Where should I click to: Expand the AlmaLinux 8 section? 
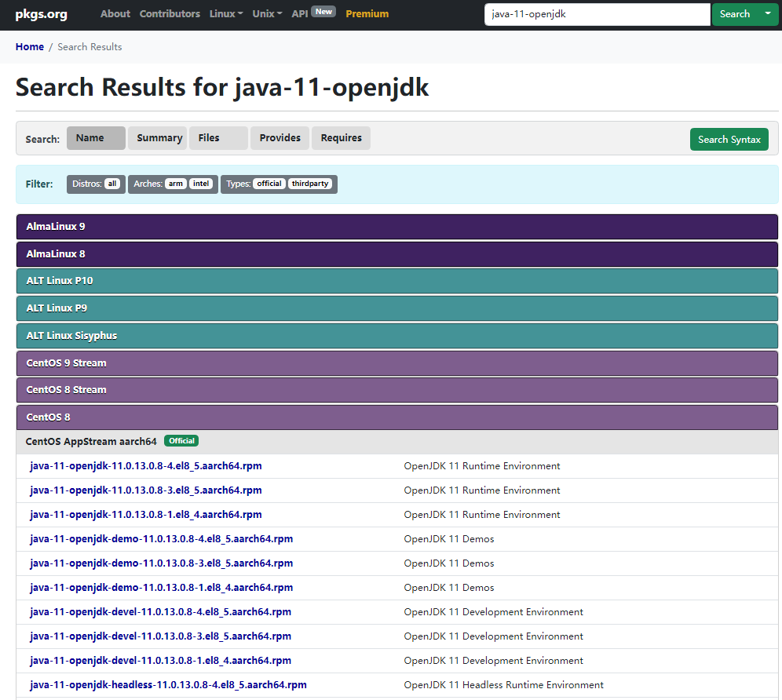(397, 254)
